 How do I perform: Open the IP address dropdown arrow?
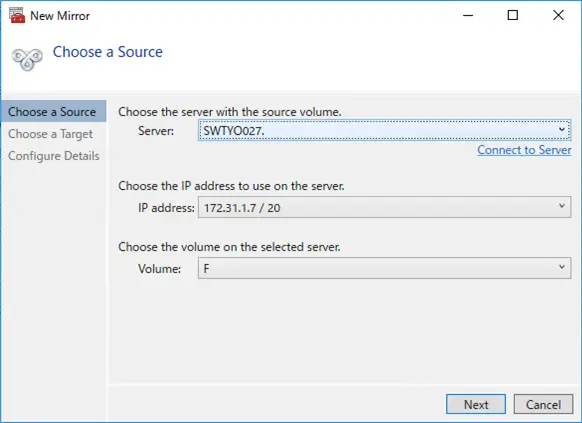562,206
